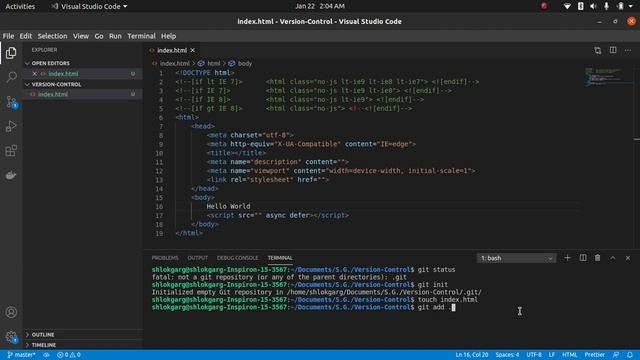This screenshot has width=640, height=360.
Task: Click HTML language mode in status bar
Action: pyautogui.click(x=569, y=355)
